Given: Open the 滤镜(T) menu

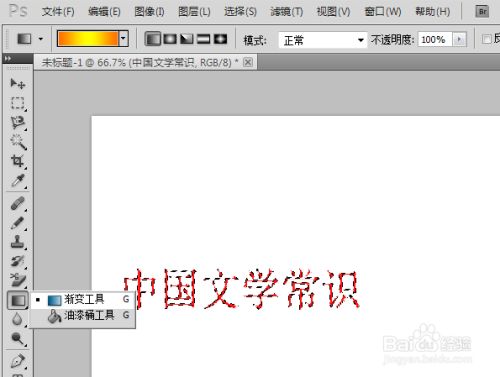Looking at the screenshot, I should tap(287, 12).
